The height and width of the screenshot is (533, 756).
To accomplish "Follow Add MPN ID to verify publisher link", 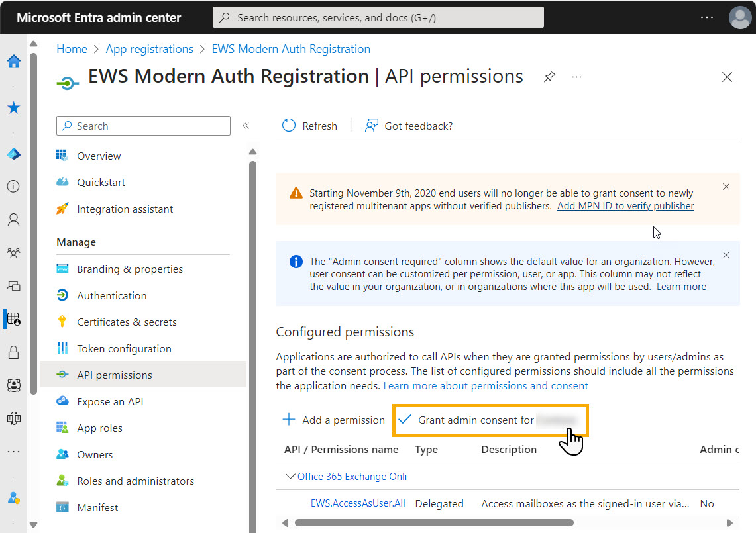I will coord(625,206).
